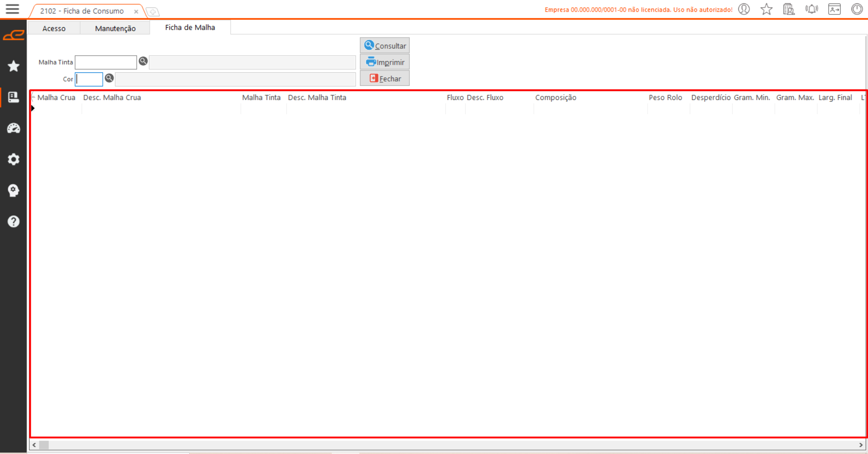Switch to the Acesso tab
Image resolution: width=868 pixels, height=454 pixels.
point(54,28)
